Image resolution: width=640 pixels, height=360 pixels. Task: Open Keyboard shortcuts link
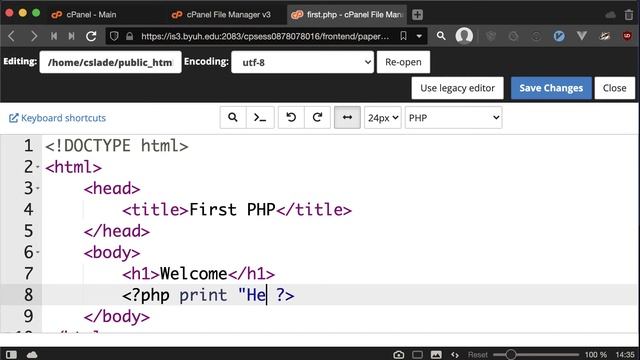point(58,118)
